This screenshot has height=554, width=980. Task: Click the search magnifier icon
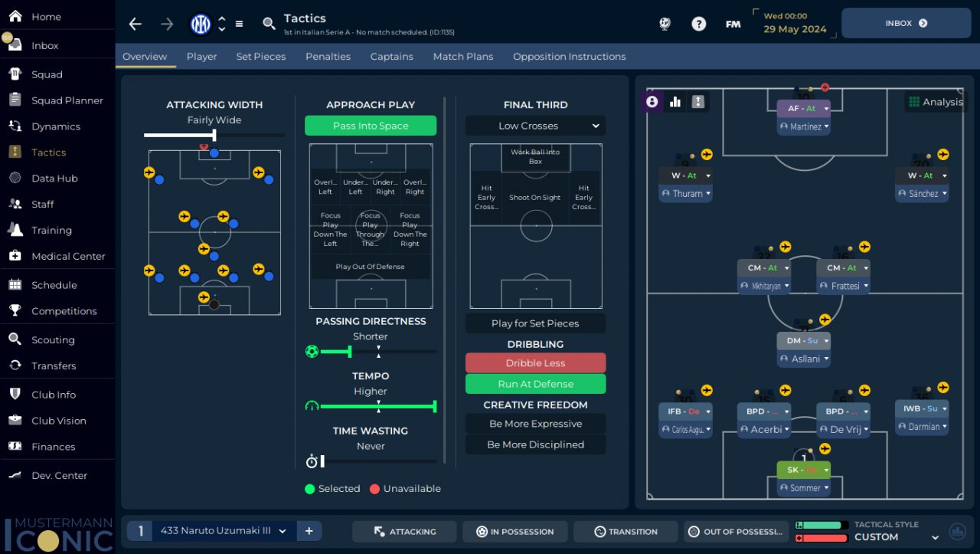tap(269, 24)
